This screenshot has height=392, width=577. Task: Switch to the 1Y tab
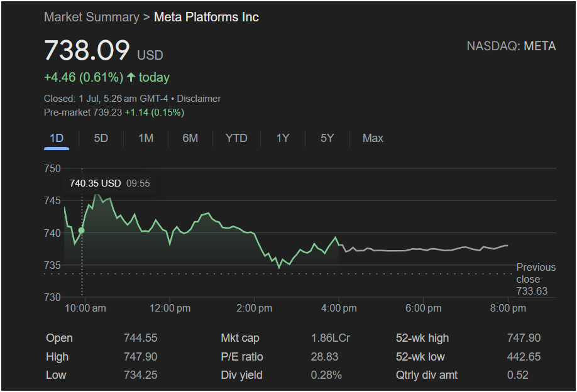point(283,138)
